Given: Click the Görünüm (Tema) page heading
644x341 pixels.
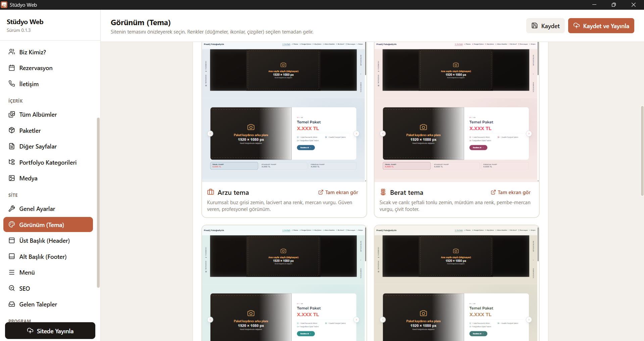Looking at the screenshot, I should (x=141, y=22).
